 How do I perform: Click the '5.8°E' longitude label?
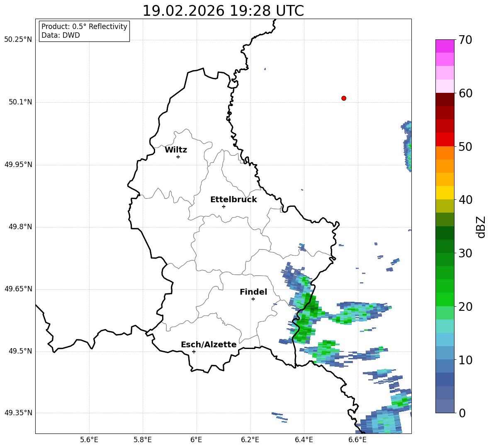[x=143, y=440]
